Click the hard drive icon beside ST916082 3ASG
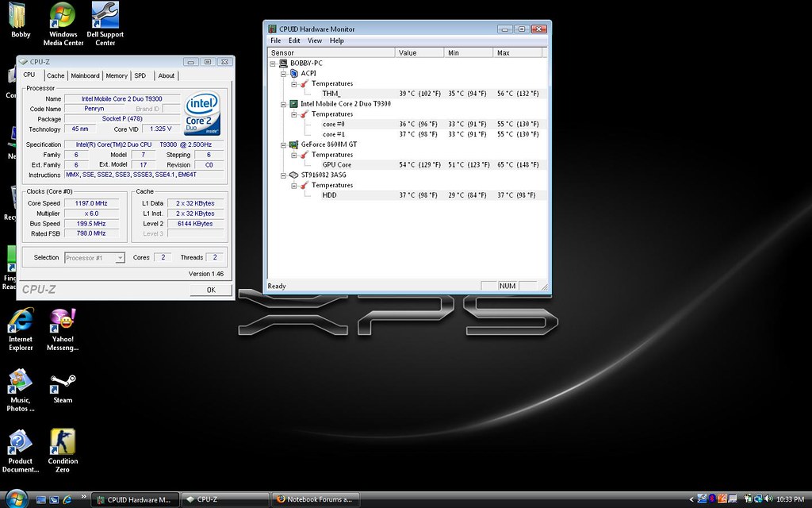The width and height of the screenshot is (812, 508). click(x=293, y=175)
